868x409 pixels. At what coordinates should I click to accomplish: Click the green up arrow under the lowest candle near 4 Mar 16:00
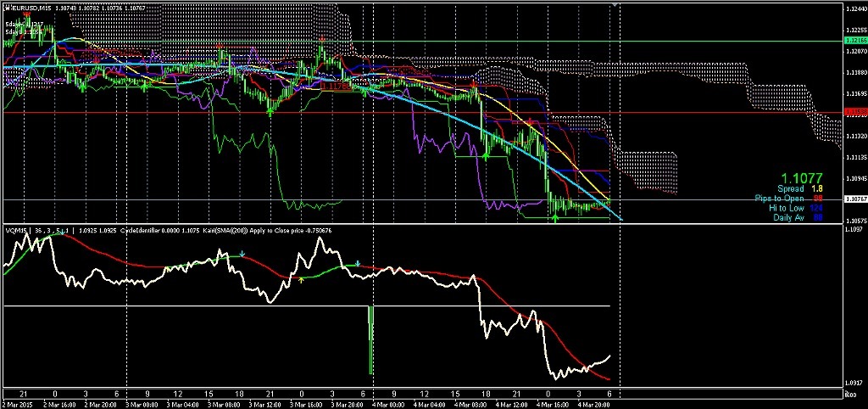[x=555, y=218]
